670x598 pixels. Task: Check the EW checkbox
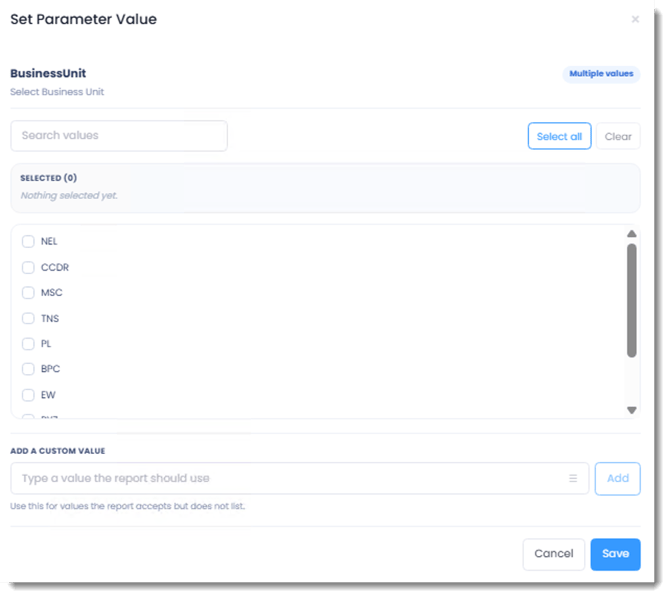point(28,395)
